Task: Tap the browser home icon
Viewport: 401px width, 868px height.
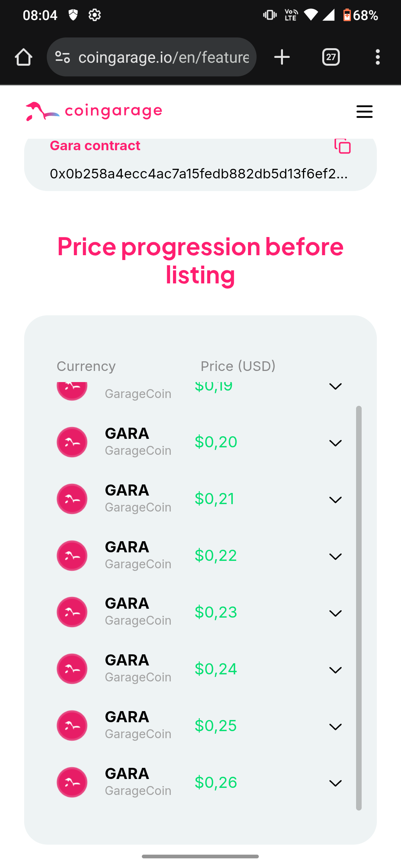Action: [x=23, y=57]
